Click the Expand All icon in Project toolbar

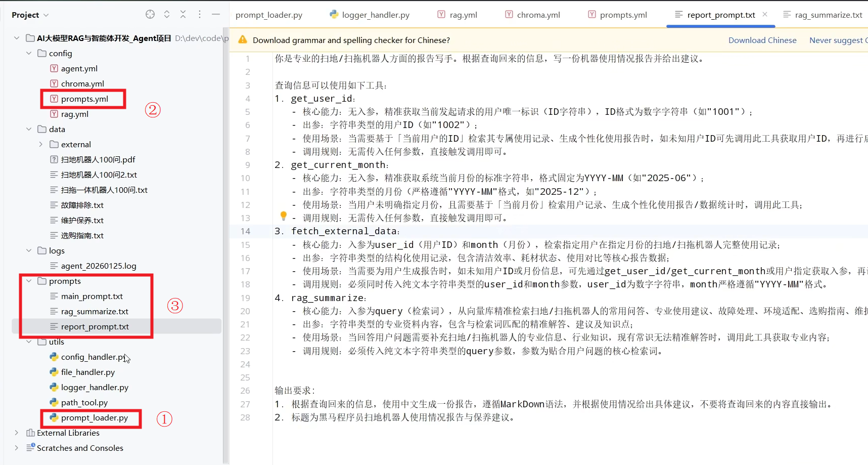pyautogui.click(x=167, y=15)
